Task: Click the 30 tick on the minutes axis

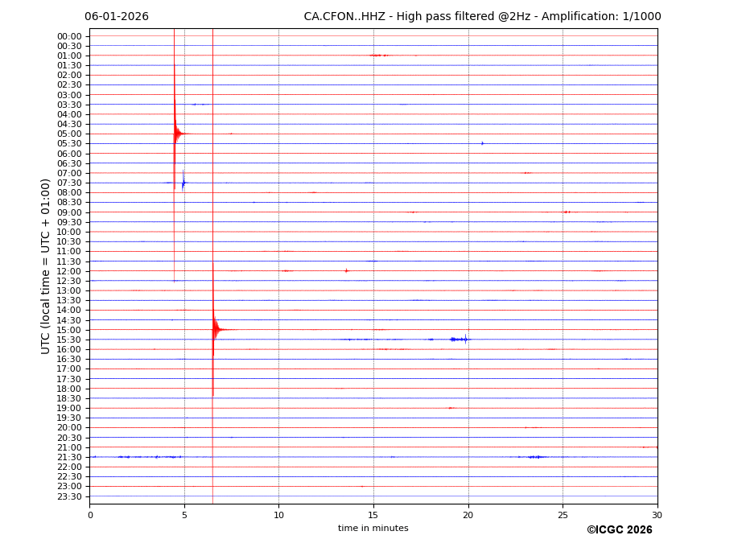Action: coord(657,515)
